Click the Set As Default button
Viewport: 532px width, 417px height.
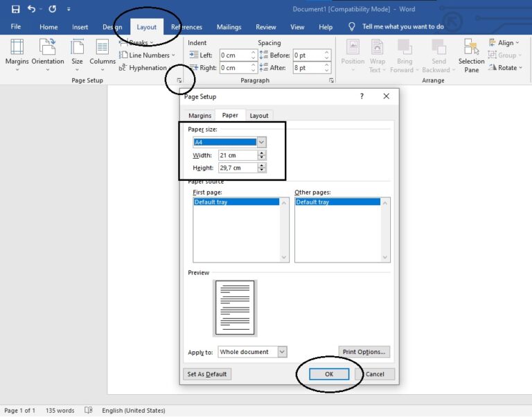[x=207, y=374]
